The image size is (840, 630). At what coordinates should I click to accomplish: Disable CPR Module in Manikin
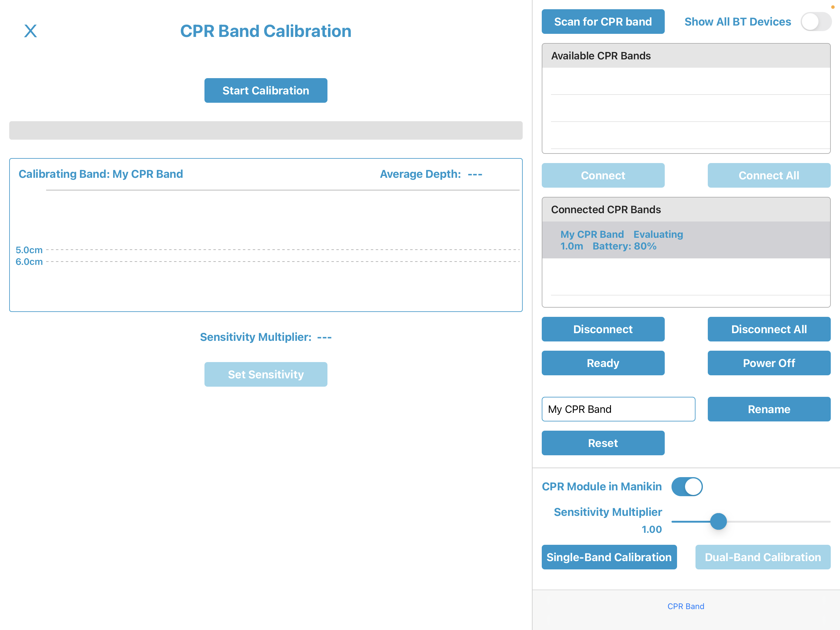(687, 486)
